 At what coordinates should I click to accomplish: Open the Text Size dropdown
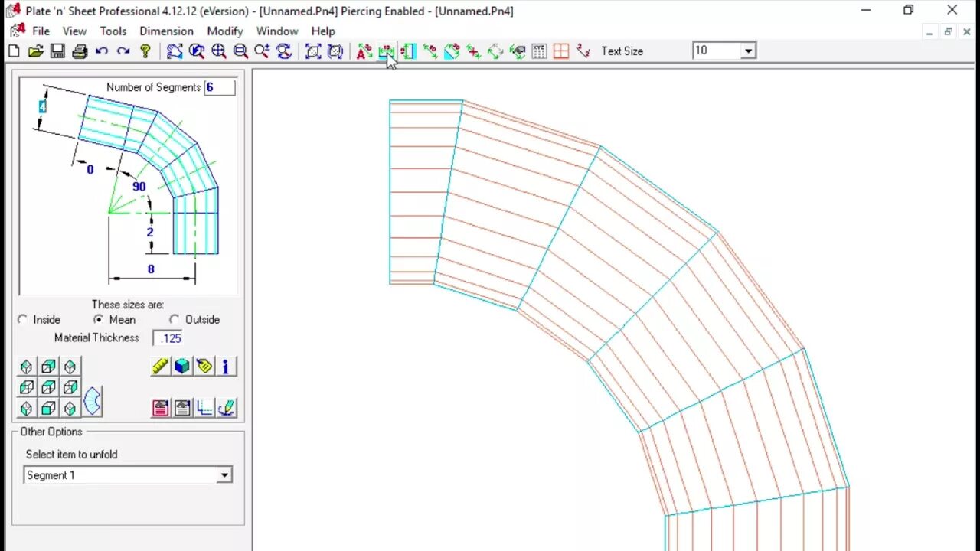(x=748, y=50)
